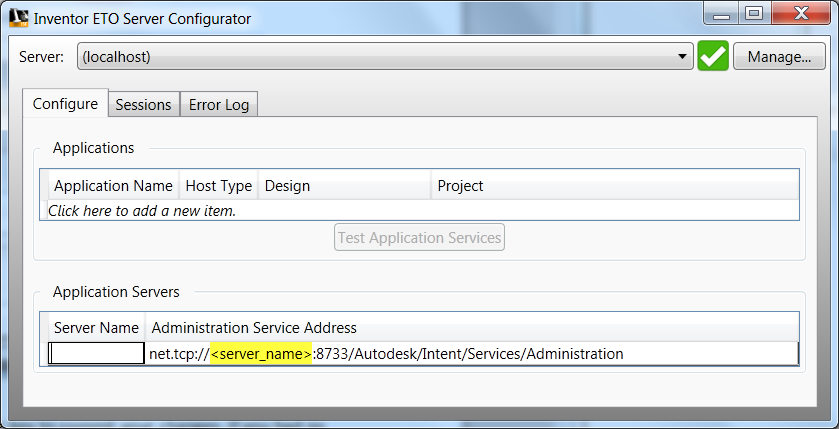Click the Administration Service Address column header
The width and height of the screenshot is (839, 429).
(x=471, y=328)
